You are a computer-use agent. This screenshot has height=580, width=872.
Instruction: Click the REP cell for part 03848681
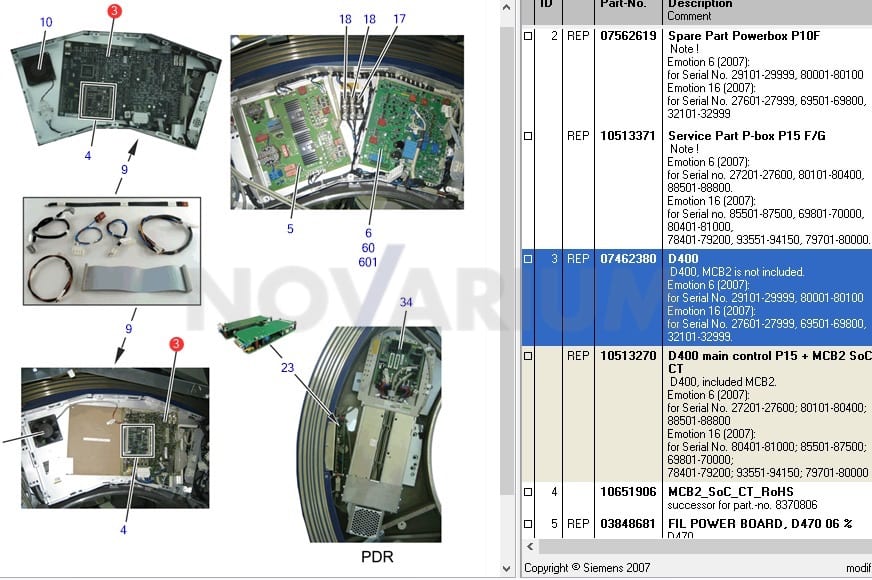click(578, 524)
